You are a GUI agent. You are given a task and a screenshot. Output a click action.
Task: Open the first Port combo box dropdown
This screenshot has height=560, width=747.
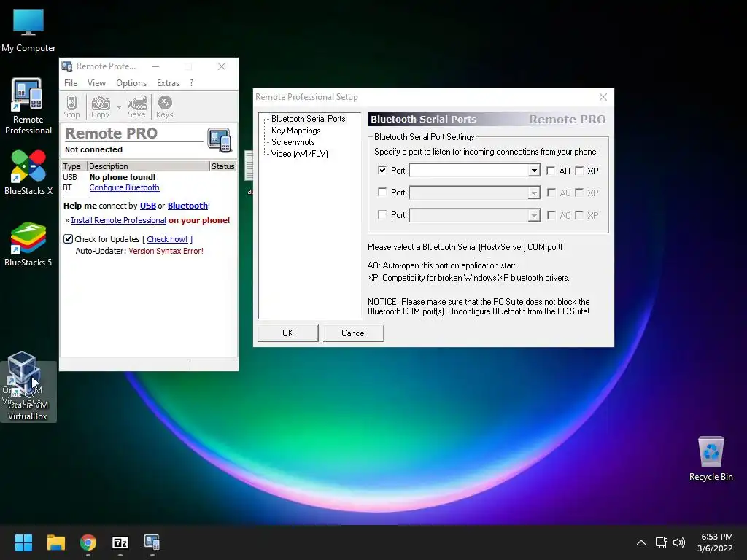coord(534,171)
